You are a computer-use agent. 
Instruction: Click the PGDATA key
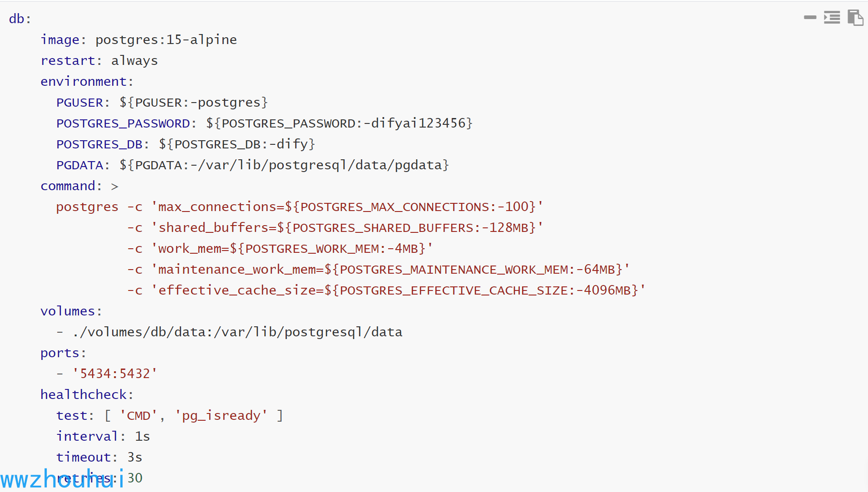83,165
